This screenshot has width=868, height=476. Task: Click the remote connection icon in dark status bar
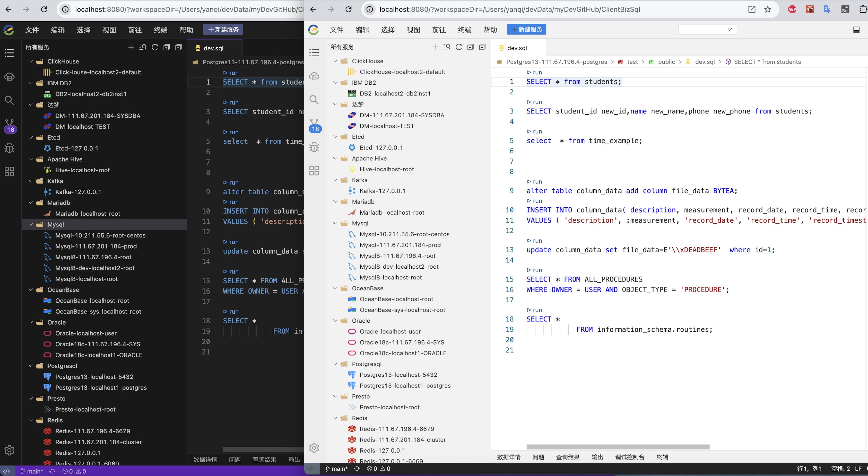coord(7,471)
